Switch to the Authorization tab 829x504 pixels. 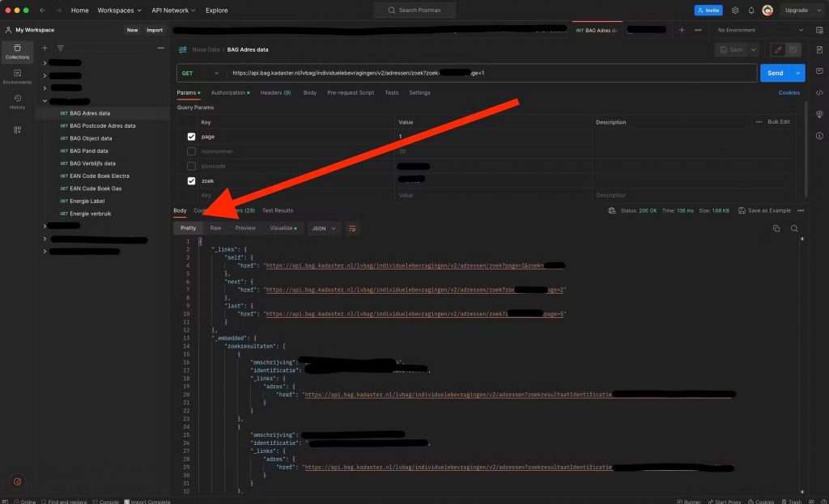tap(230, 92)
